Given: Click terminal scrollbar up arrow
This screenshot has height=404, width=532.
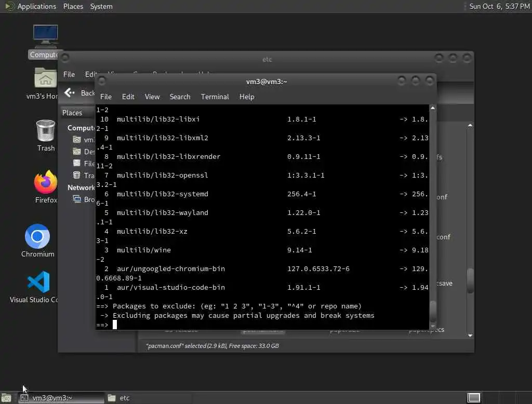Looking at the screenshot, I should [x=433, y=108].
